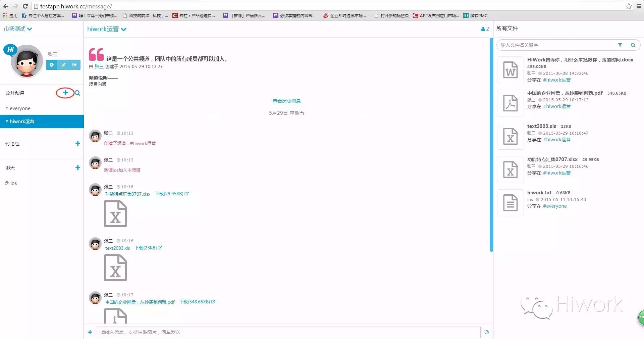
Task: Click the logout arrow icon under 张三
Action: pyautogui.click(x=74, y=65)
